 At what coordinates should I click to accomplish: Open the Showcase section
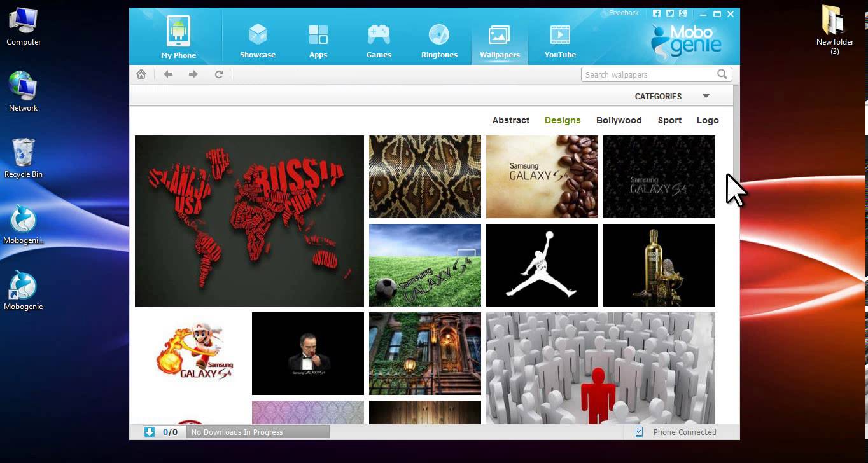(258, 40)
